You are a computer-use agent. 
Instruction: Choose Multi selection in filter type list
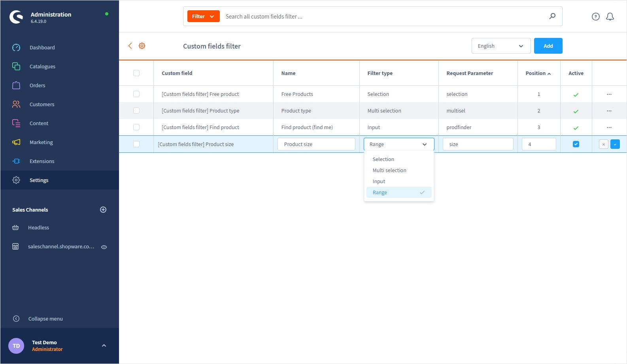click(399, 170)
